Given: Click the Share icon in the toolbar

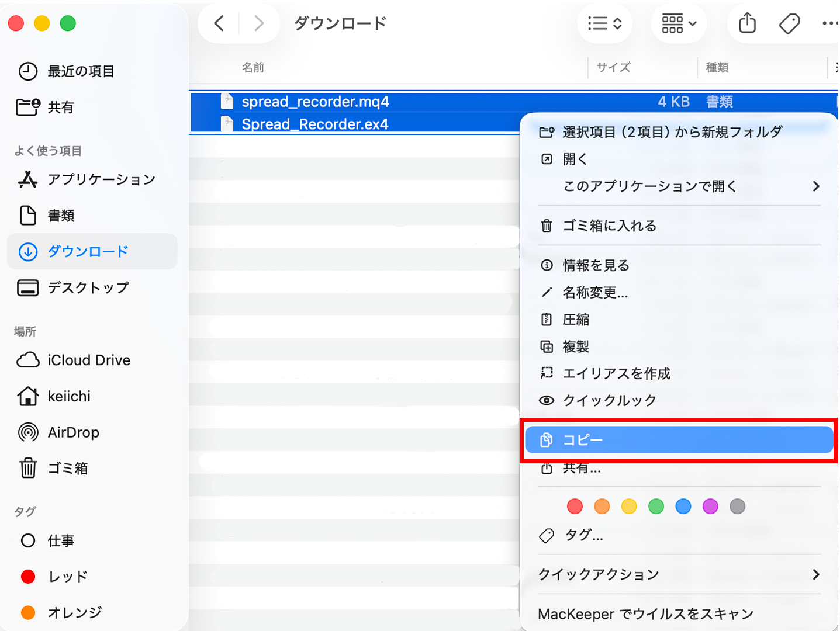Looking at the screenshot, I should [747, 24].
